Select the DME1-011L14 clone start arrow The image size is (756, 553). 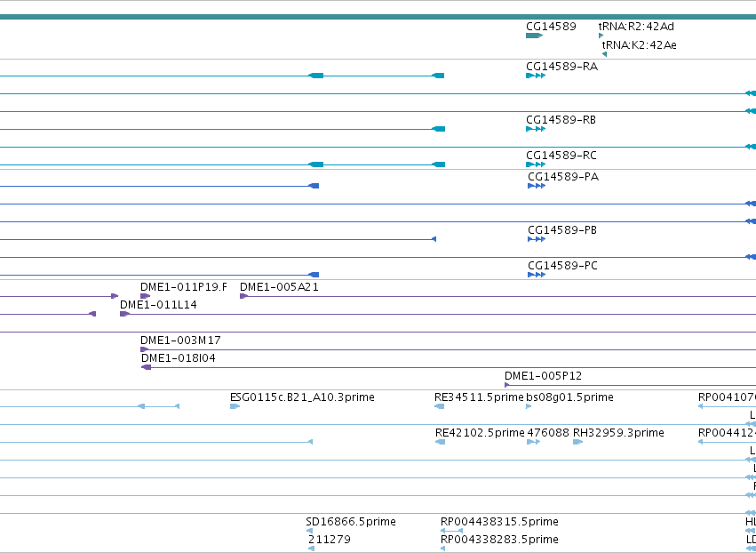(124, 314)
